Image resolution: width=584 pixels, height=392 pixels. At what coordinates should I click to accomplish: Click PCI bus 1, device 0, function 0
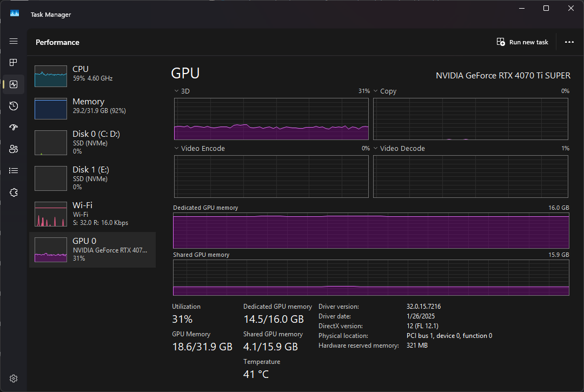pyautogui.click(x=449, y=335)
